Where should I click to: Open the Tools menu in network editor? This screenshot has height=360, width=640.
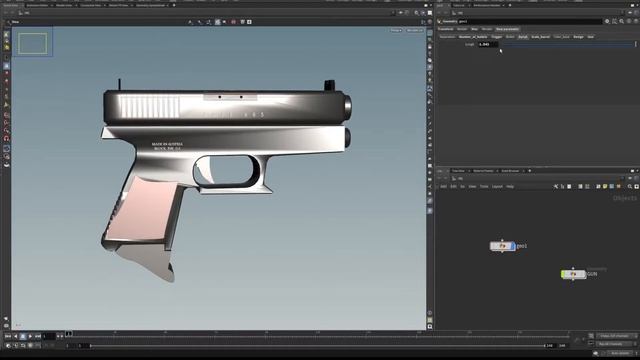[484, 187]
